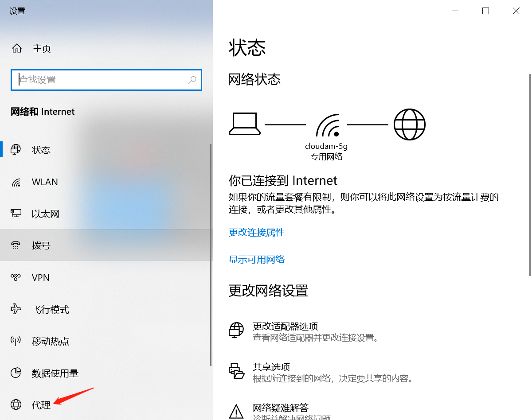Click the Status globe-monitor icon

pos(16,150)
